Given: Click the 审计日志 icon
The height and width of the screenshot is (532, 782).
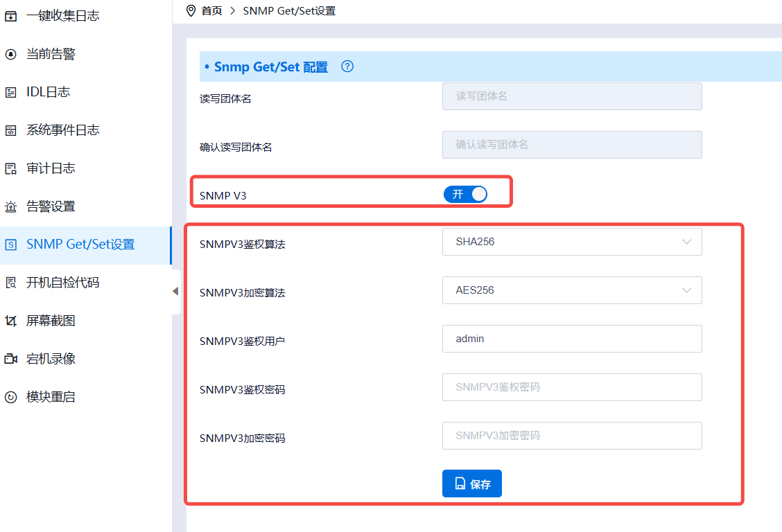Looking at the screenshot, I should pos(10,168).
